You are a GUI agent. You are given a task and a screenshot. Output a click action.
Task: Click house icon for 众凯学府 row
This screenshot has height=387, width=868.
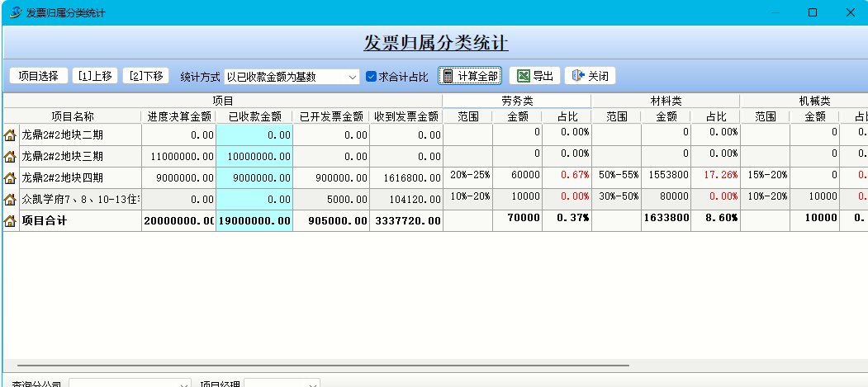click(10, 199)
